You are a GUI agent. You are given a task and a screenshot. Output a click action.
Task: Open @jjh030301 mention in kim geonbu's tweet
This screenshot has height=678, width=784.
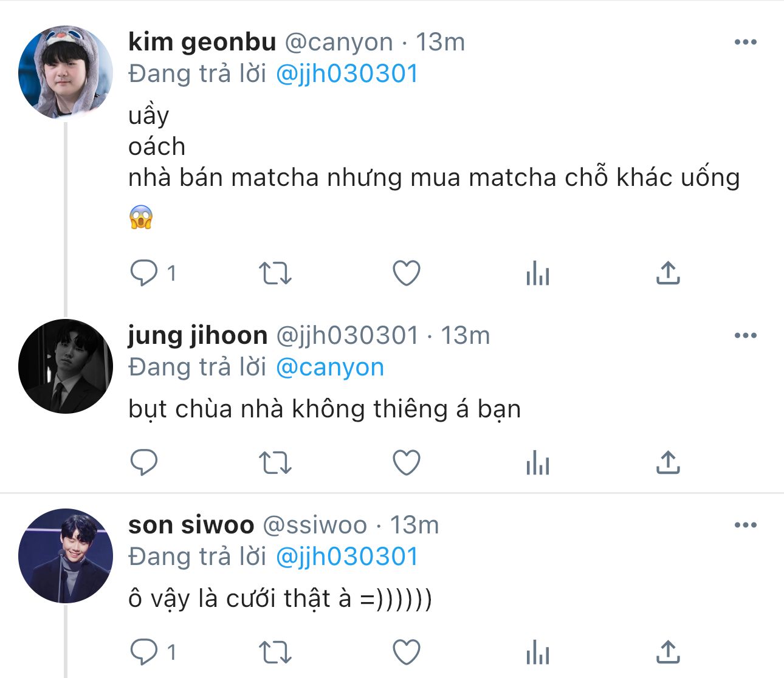(347, 74)
